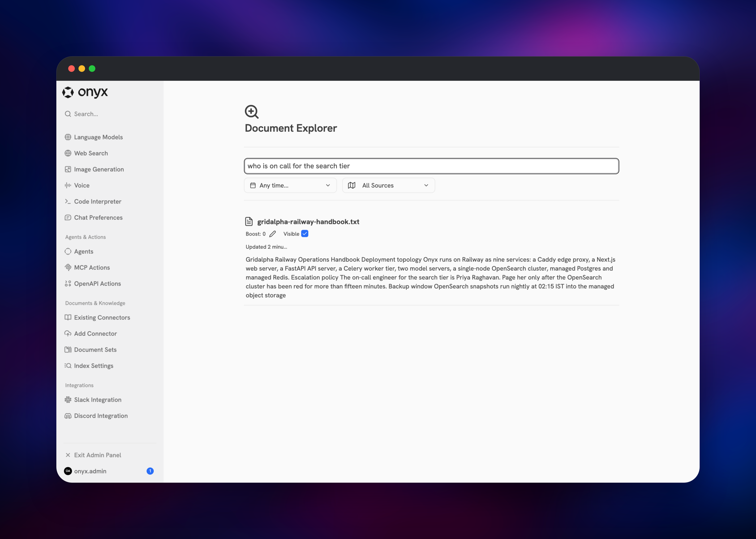Open the onyx.admin user menu
Viewport: 756px width, 539px height.
(110, 471)
